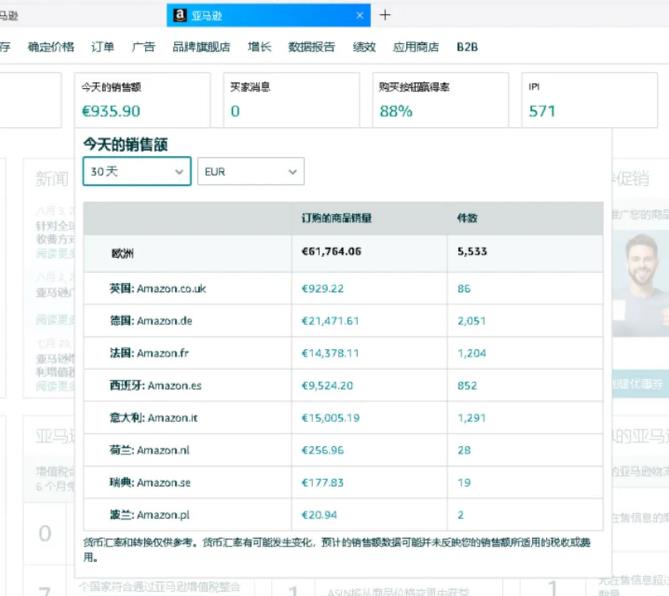Open the 买家消息 card showing 0

(291, 100)
